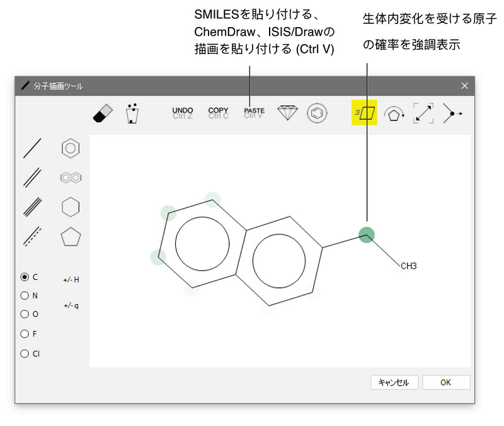Viewport: 504px width, 426px height.
Task: Click the rotate pentagon icon
Action: point(394,114)
